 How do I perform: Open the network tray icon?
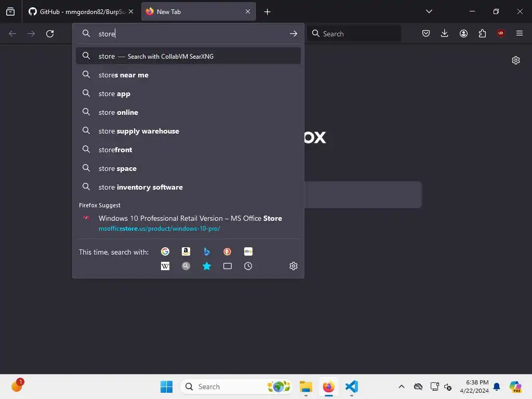(x=434, y=387)
